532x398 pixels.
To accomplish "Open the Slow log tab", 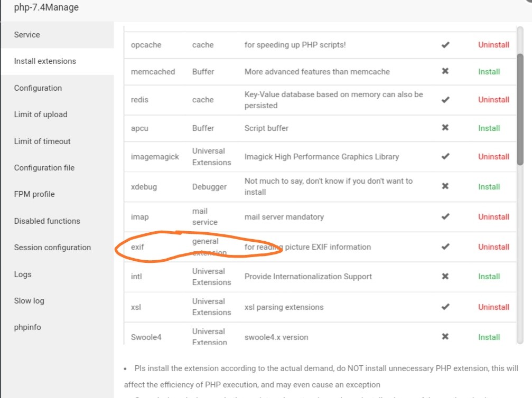I will click(x=29, y=301).
